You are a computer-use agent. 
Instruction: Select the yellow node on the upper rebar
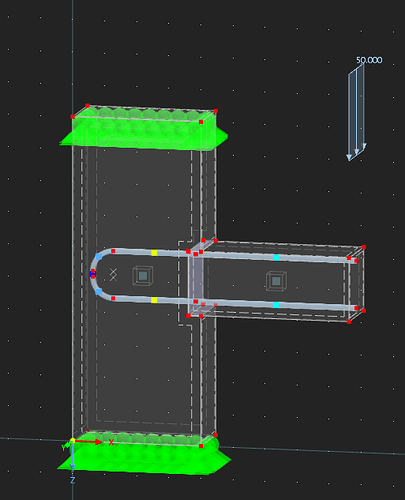(x=154, y=253)
